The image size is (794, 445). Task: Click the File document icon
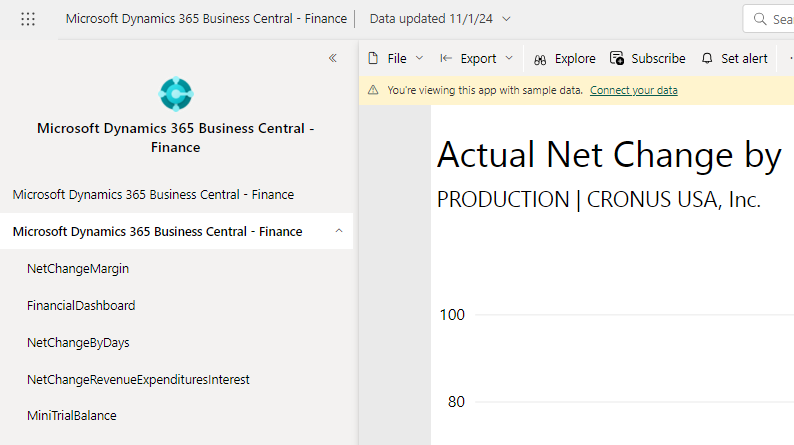tap(373, 59)
